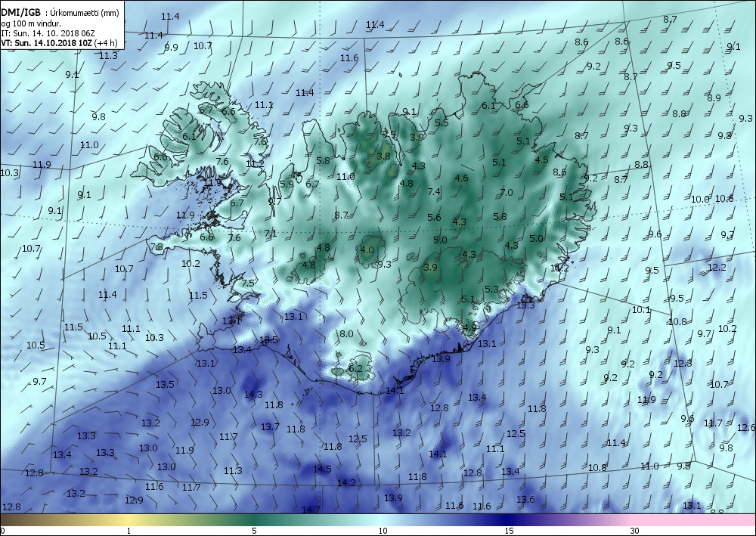
Task: Click the map value "7.8" on the western peninsula
Action: (156, 247)
